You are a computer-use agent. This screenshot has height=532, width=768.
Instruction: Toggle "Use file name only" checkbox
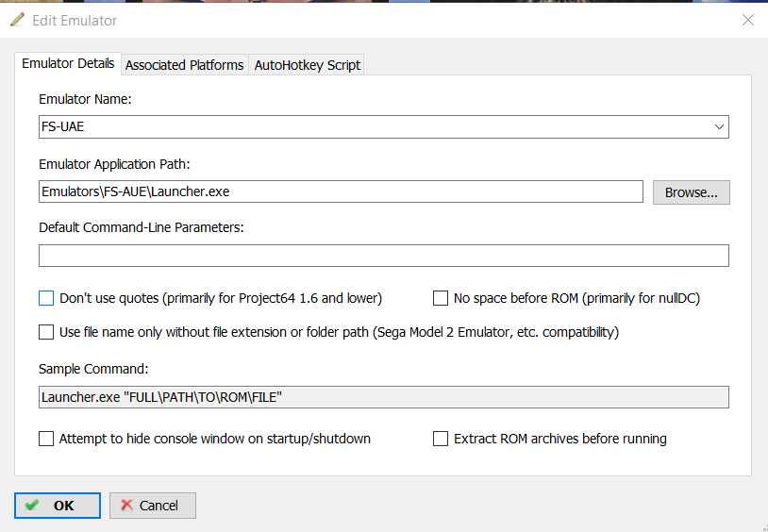pyautogui.click(x=46, y=332)
